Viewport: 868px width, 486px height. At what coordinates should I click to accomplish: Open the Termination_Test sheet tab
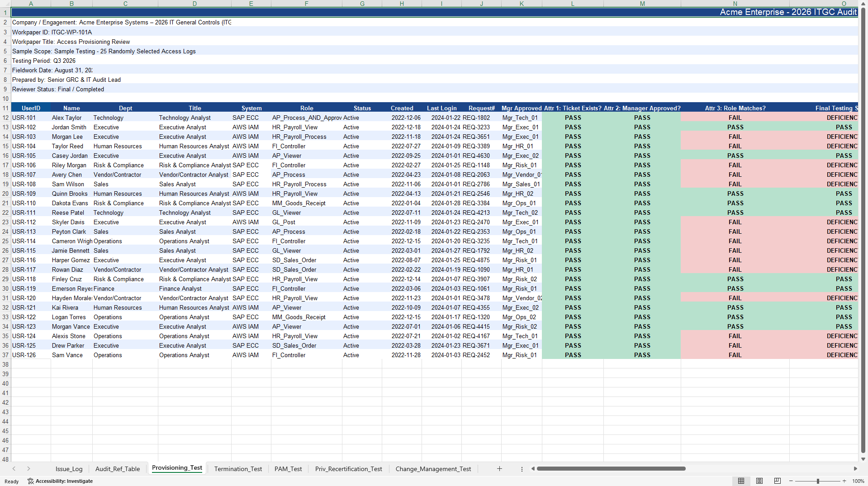[x=238, y=469]
